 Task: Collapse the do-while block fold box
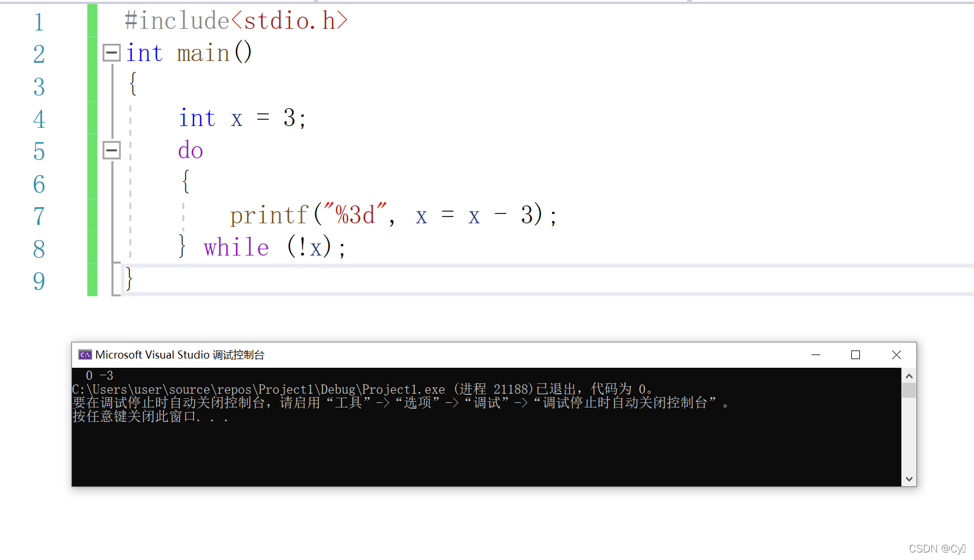[111, 150]
